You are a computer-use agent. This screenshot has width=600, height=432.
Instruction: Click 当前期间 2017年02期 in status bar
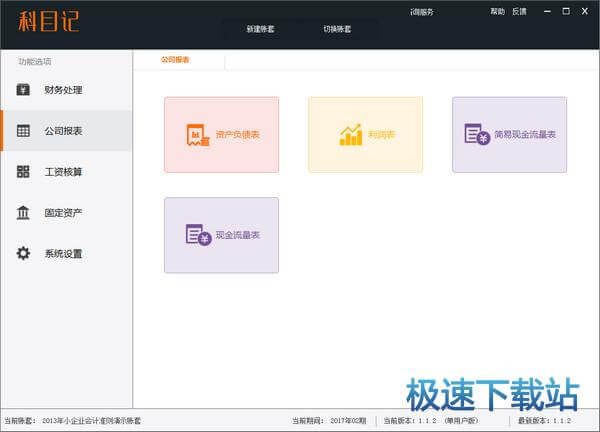pos(329,421)
